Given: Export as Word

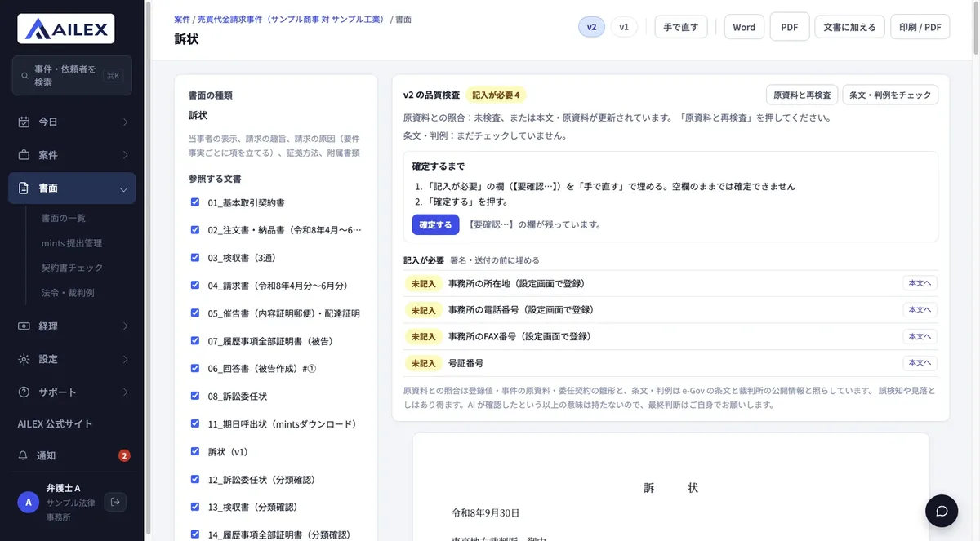Looking at the screenshot, I should click(744, 27).
